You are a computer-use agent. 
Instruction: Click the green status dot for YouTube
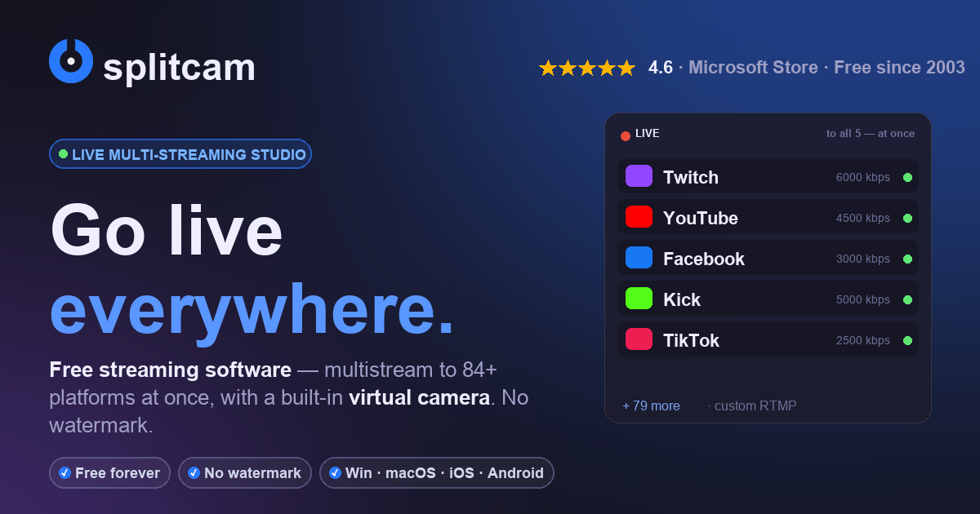907,218
